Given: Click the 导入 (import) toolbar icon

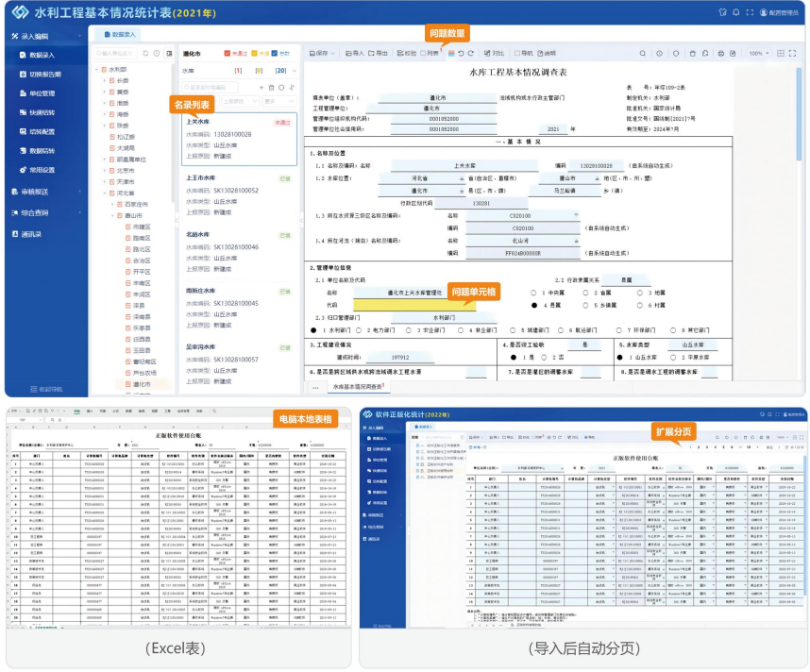Looking at the screenshot, I should 353,54.
